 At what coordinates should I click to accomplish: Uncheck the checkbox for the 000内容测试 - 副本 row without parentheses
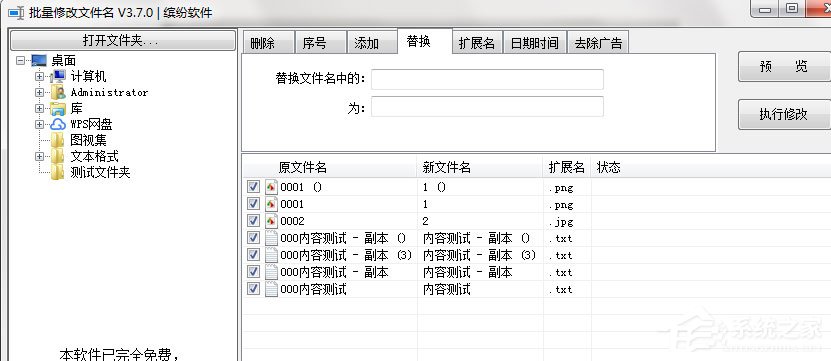253,271
